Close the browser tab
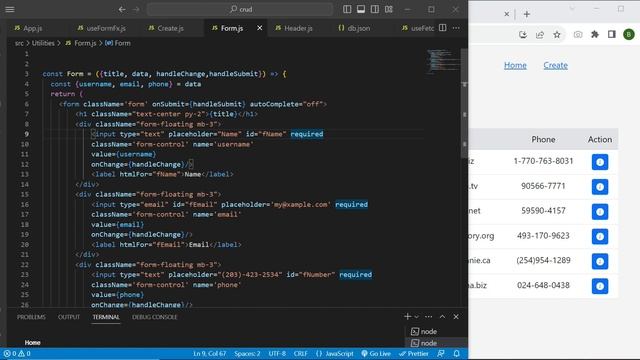This screenshot has height=360, width=640. point(507,14)
